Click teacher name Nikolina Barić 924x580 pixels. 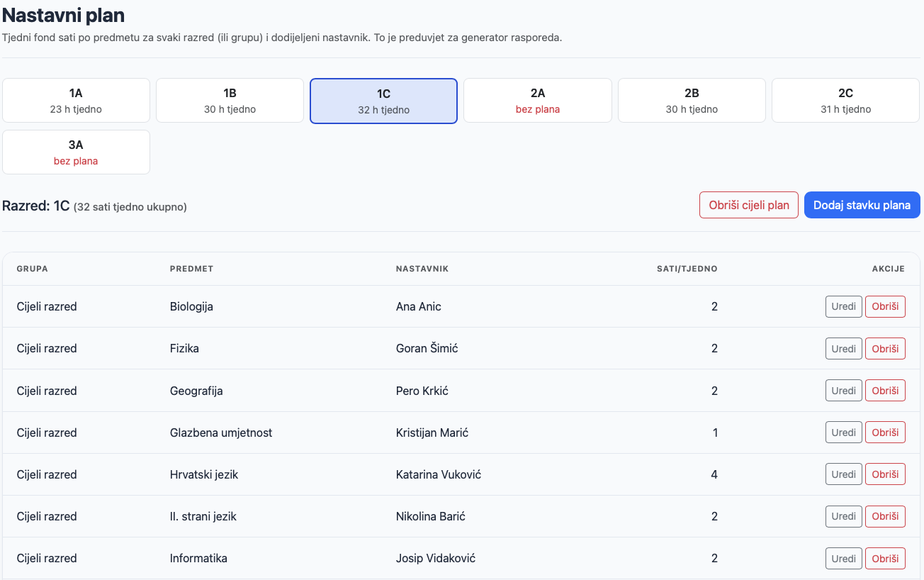(x=431, y=516)
